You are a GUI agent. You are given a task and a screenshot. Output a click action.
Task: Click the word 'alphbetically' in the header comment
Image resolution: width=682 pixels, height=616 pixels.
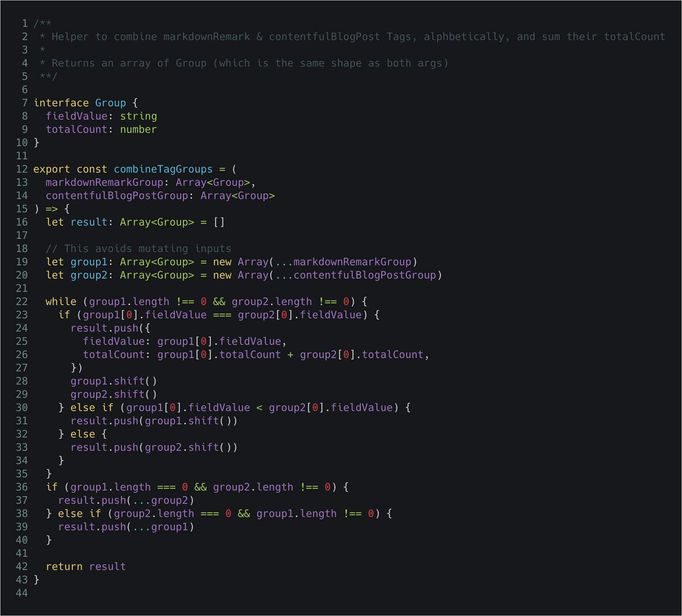coord(464,37)
